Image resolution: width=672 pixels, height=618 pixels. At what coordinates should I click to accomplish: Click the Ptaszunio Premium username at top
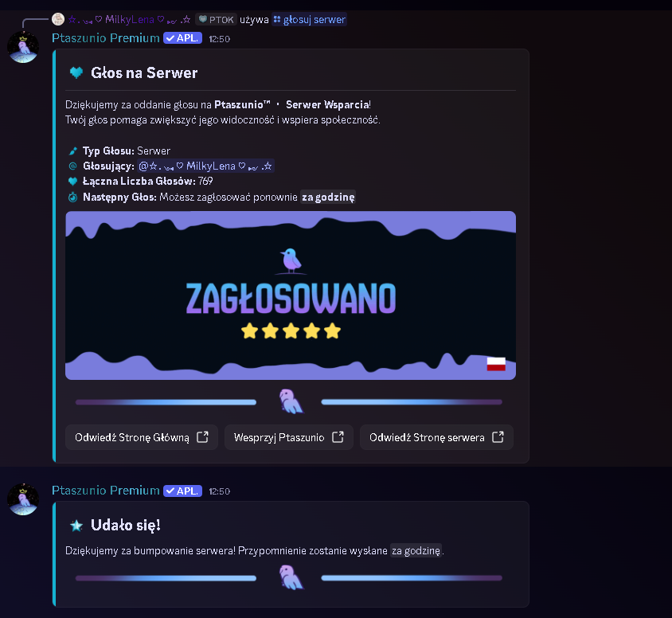click(x=105, y=38)
